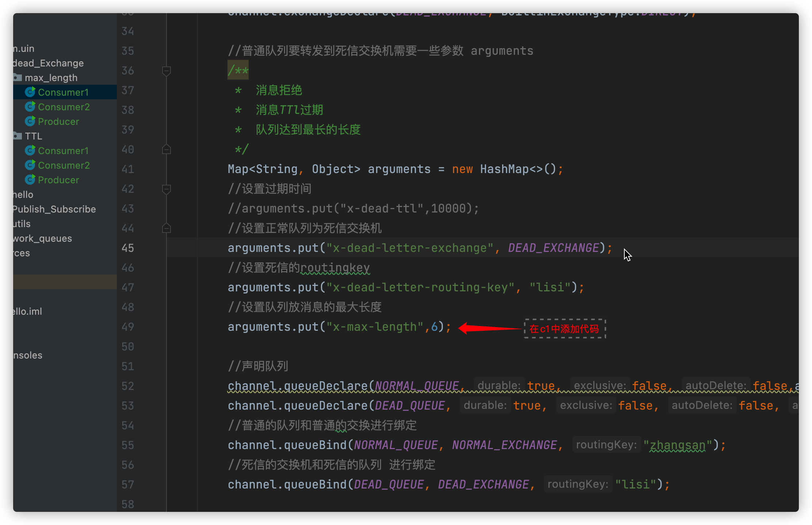This screenshot has width=812, height=525.
Task: Click DEAD_QUEUE in queueDeclare line 53
Action: point(410,406)
